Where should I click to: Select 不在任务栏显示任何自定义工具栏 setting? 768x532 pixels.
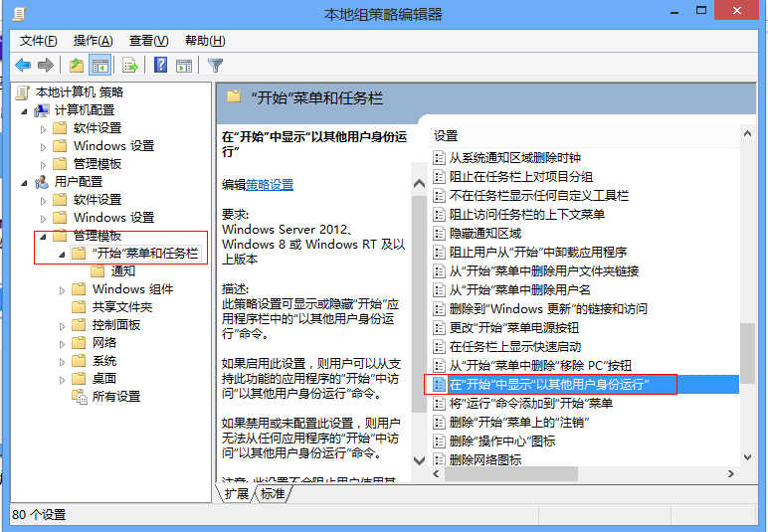(539, 196)
